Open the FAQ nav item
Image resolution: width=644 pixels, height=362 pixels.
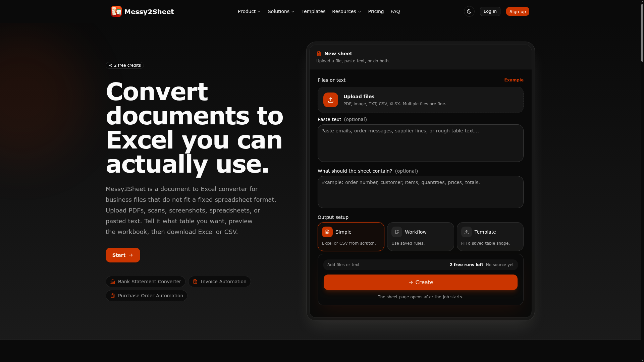point(395,11)
